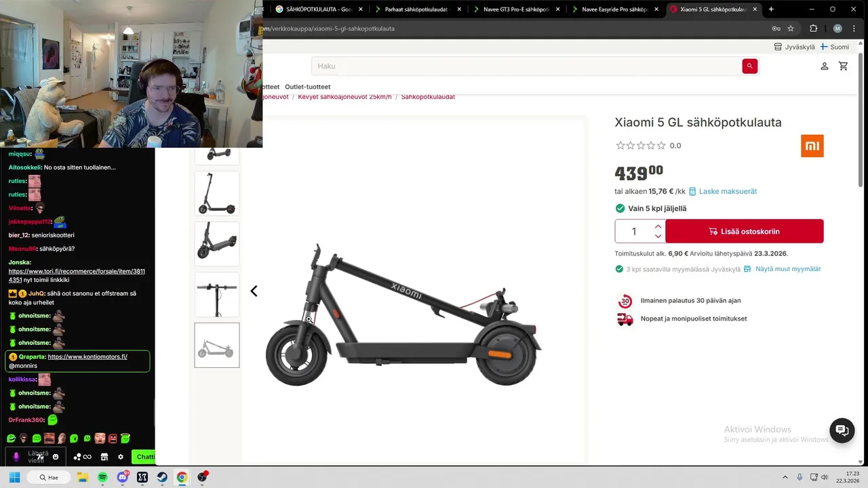This screenshot has width=868, height=488.
Task: Switch to the Parhaat sähköpotkulaudat tab
Action: (x=418, y=9)
